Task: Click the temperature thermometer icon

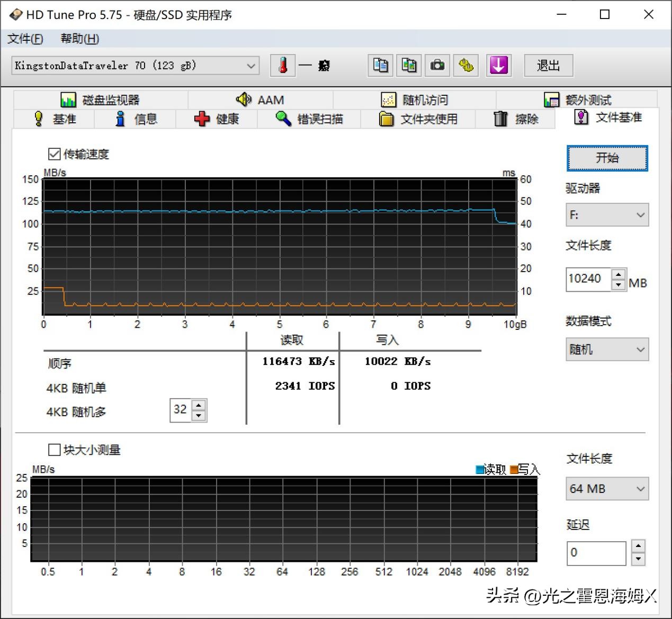Action: click(x=282, y=65)
